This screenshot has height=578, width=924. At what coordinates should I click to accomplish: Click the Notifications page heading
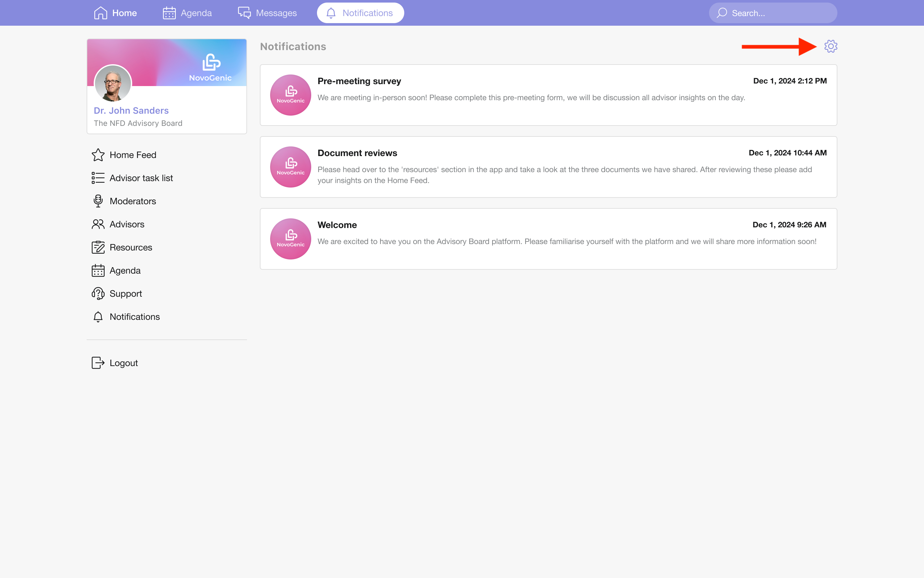pyautogui.click(x=293, y=46)
